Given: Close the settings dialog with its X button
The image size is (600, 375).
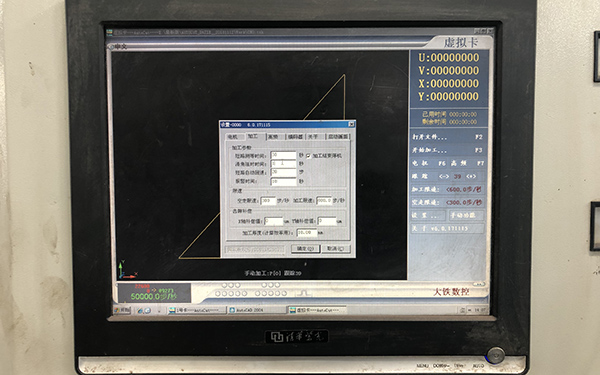Looking at the screenshot, I should 351,124.
